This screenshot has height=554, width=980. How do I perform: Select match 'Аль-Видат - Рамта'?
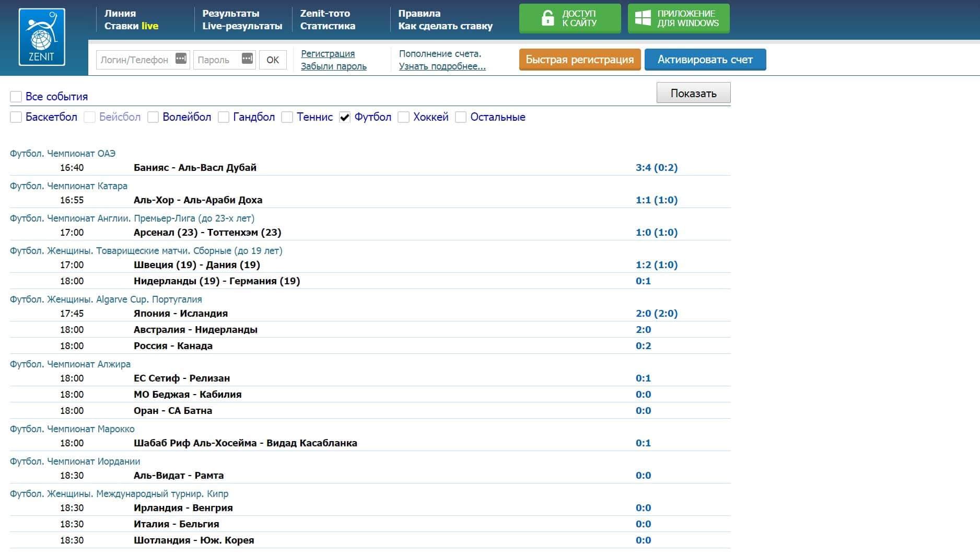(x=179, y=476)
